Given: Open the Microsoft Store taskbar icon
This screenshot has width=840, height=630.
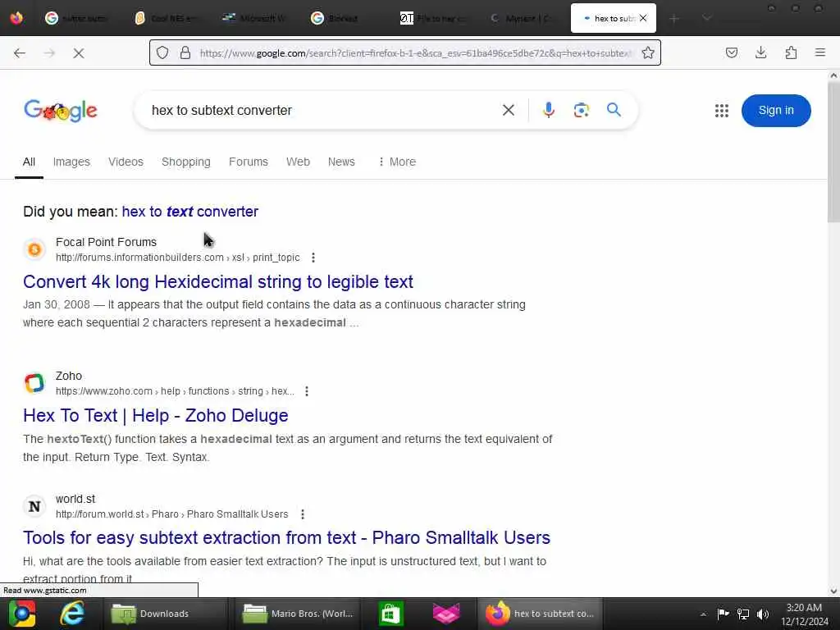Looking at the screenshot, I should tap(390, 614).
